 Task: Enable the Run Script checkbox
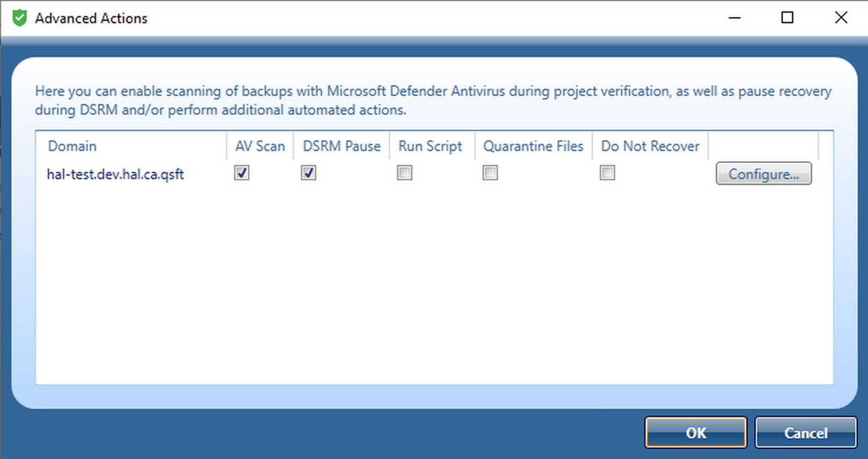[x=405, y=173]
